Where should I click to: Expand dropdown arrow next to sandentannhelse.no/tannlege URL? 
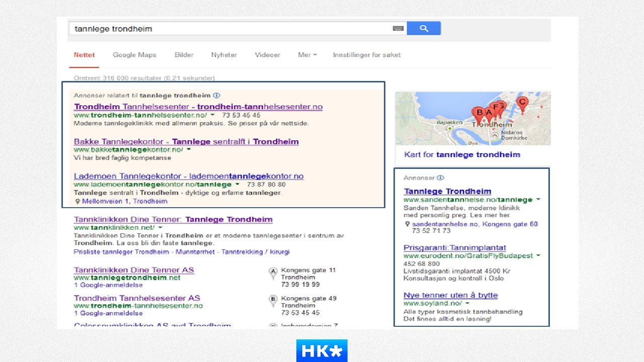point(538,200)
